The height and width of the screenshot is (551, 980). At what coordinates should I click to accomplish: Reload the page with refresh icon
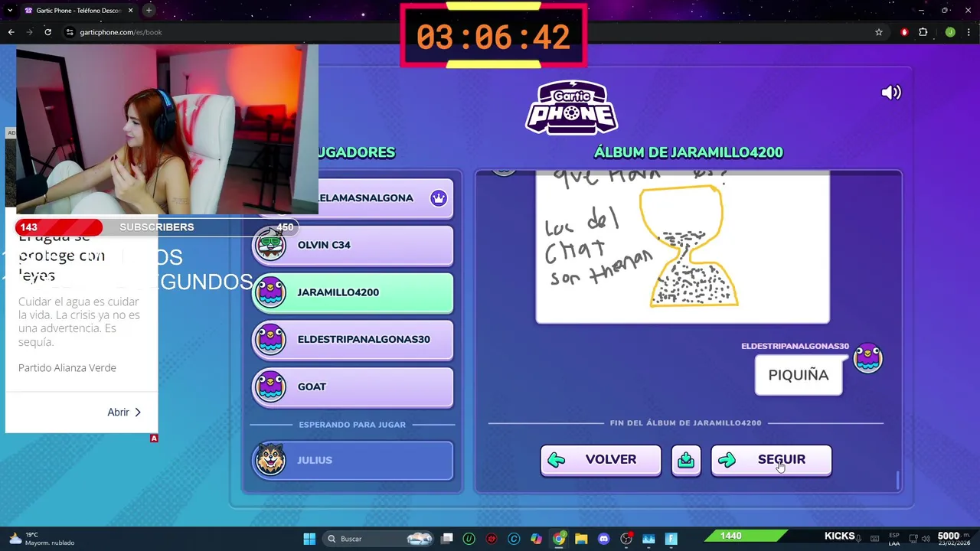click(47, 32)
